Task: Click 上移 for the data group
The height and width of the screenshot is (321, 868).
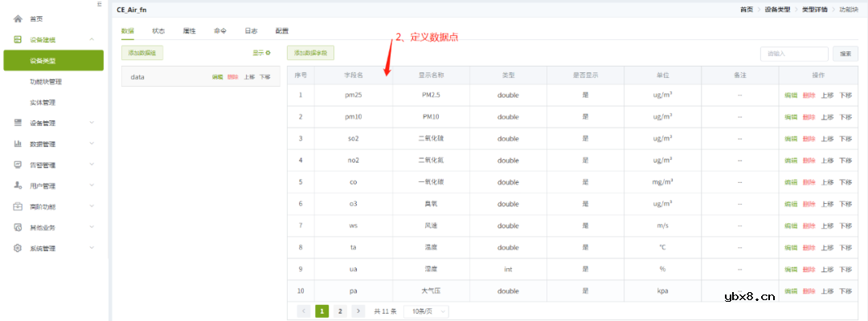Action: [x=249, y=77]
